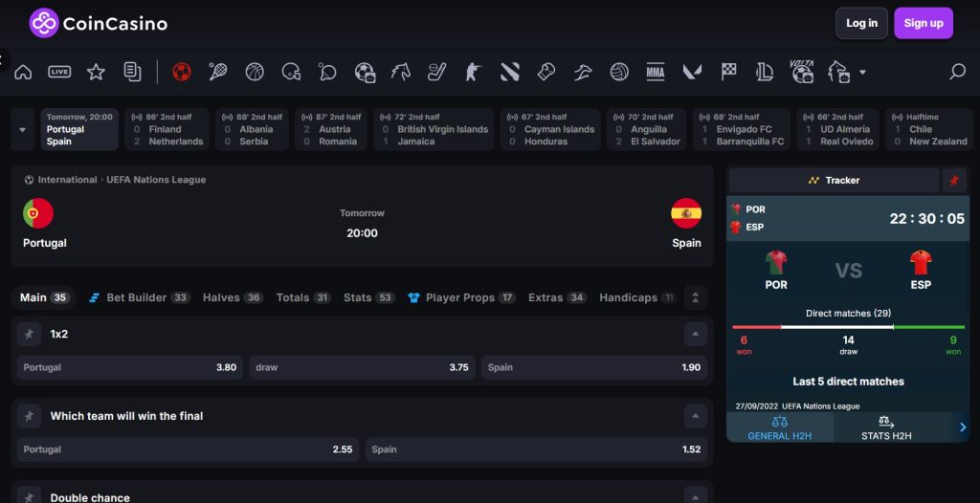Viewport: 980px width, 503px height.
Task: Select the Horse racing icon
Action: (x=401, y=72)
